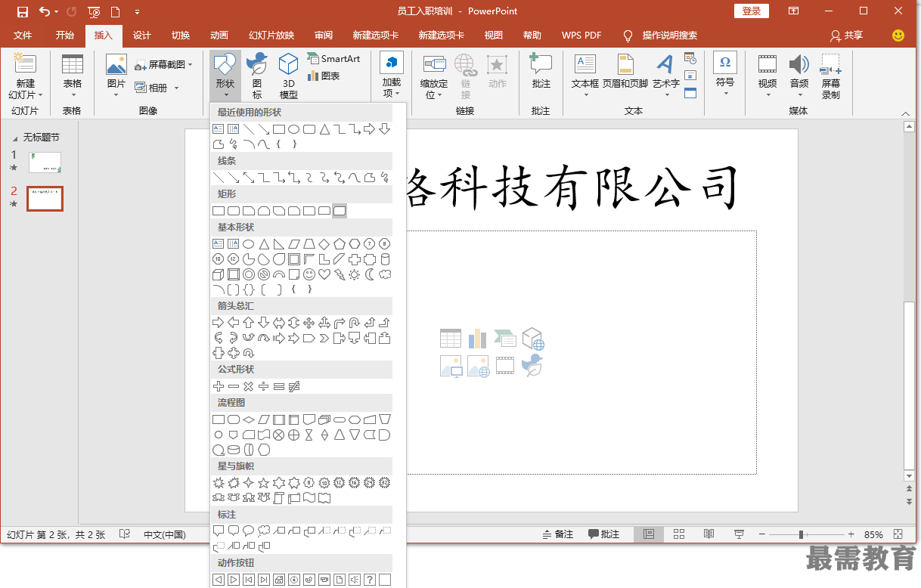Select the U-turn arrow in 箭头总汇

pyautogui.click(x=354, y=323)
